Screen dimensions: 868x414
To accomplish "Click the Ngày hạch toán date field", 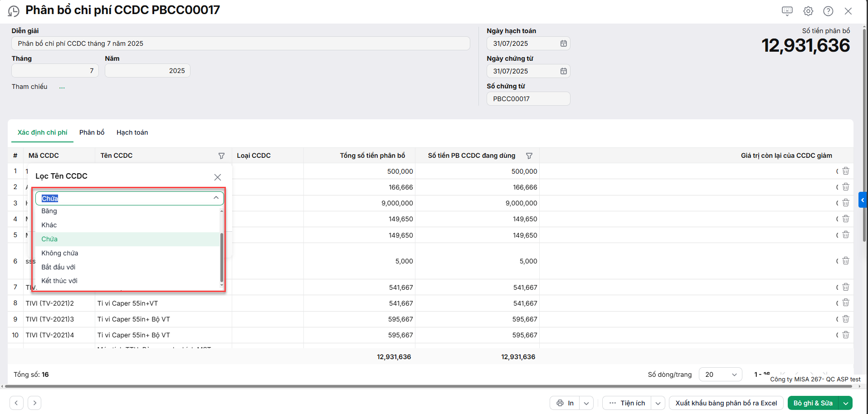I will (528, 44).
